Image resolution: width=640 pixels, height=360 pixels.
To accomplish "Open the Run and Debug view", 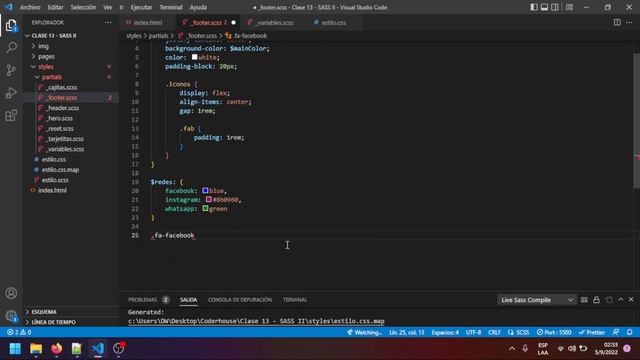I will coord(11,93).
